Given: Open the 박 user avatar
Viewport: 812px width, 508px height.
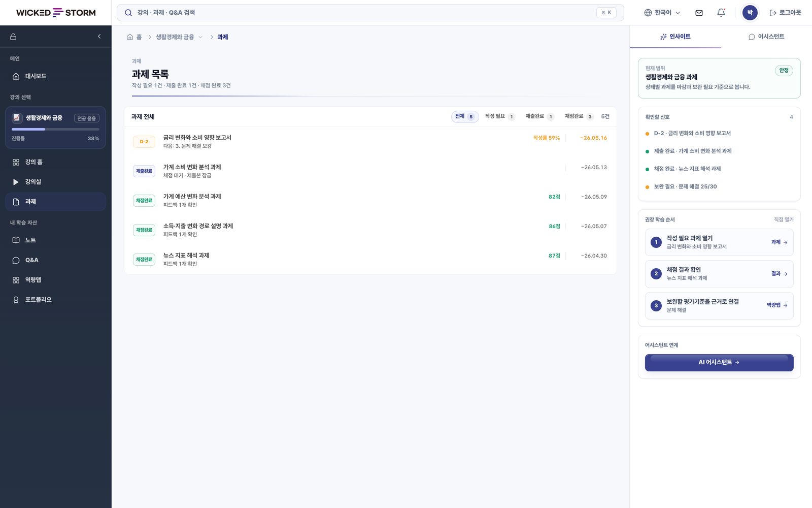Looking at the screenshot, I should (x=750, y=13).
